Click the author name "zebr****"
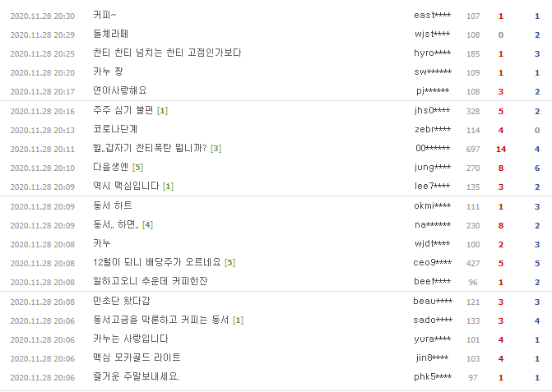The height and width of the screenshot is (392, 552). click(x=432, y=130)
